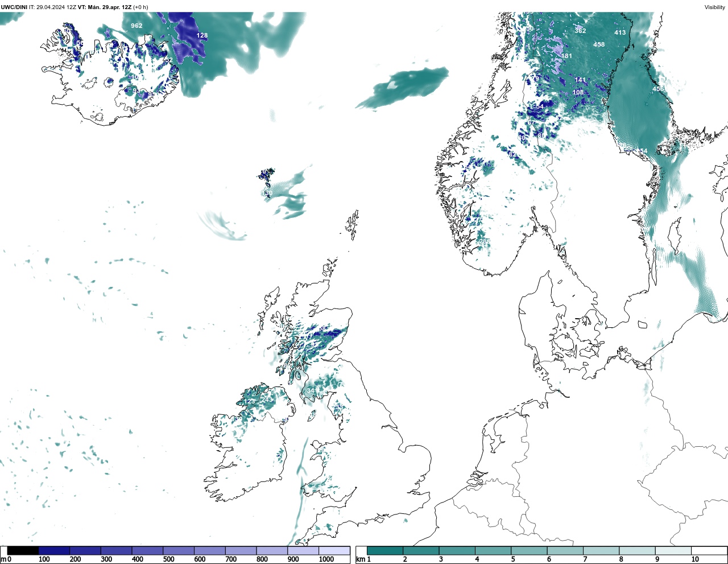Click the "181" visibility value label
Image resolution: width=728 pixels, height=564 pixels.
click(566, 56)
